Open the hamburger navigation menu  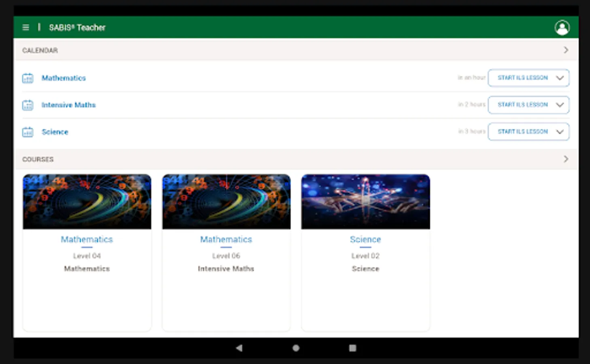[x=25, y=28]
